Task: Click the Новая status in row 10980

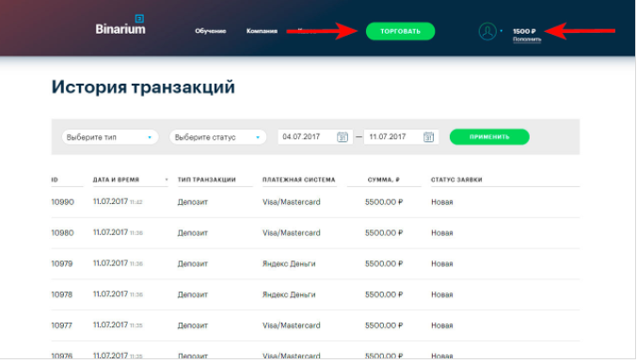Action: 442,232
